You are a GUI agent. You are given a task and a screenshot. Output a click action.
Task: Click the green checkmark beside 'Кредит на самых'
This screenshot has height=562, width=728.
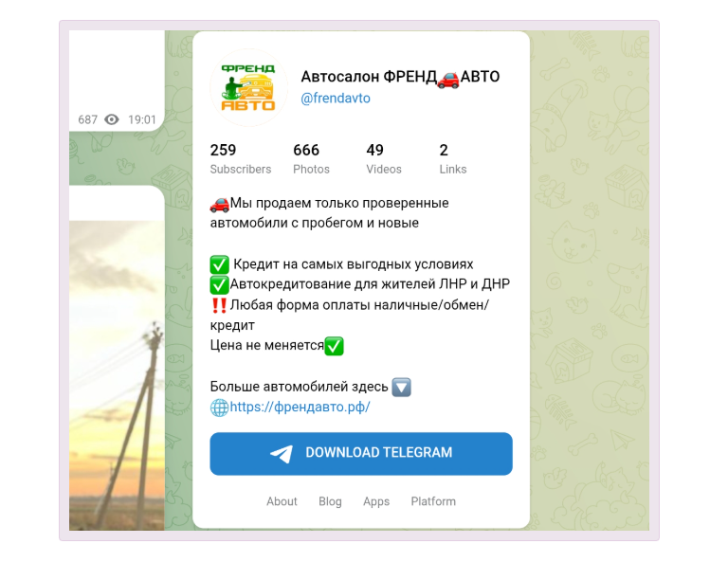[219, 264]
